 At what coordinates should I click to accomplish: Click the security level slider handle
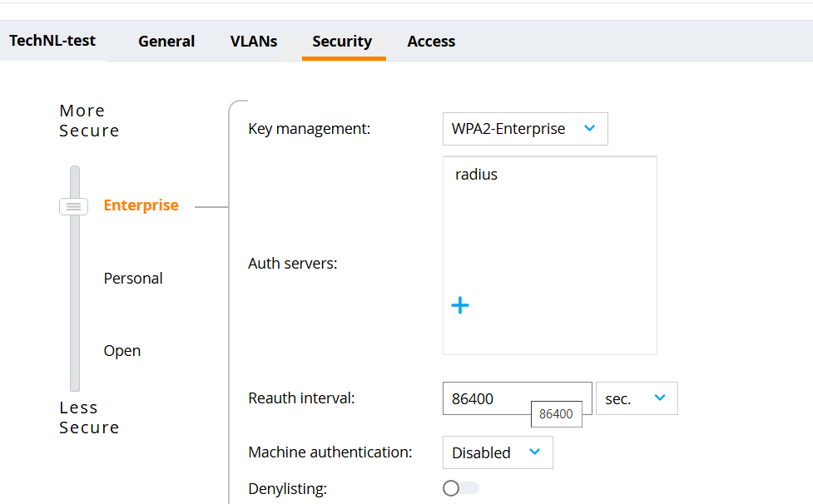(x=74, y=206)
